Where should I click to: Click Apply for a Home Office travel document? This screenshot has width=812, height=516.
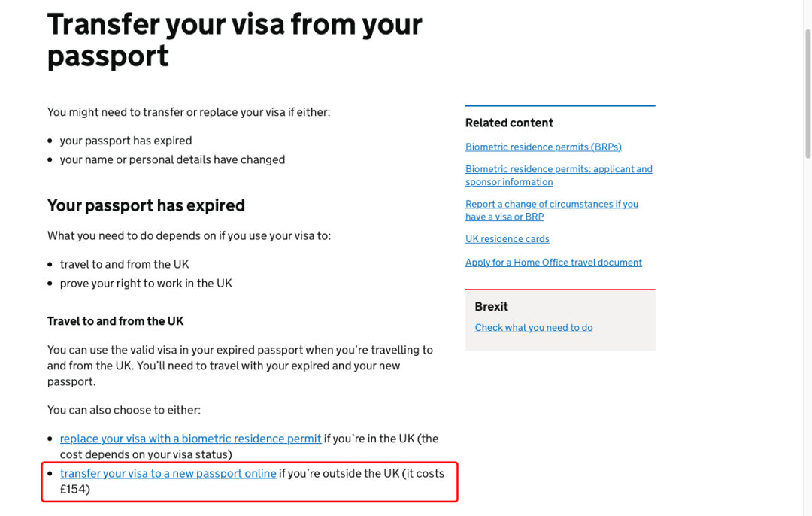[x=553, y=263]
